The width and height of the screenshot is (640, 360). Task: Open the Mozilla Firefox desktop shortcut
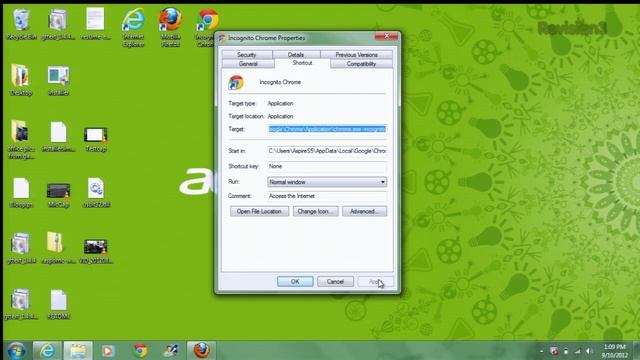pyautogui.click(x=170, y=27)
